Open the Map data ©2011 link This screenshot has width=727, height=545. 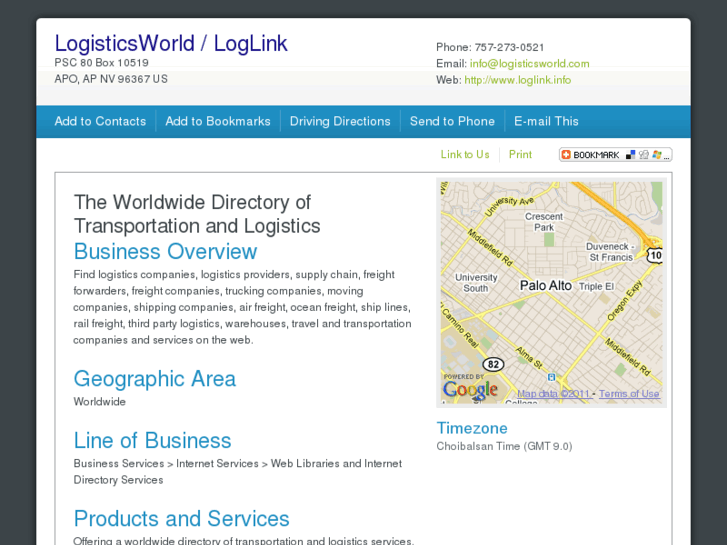tap(554, 394)
